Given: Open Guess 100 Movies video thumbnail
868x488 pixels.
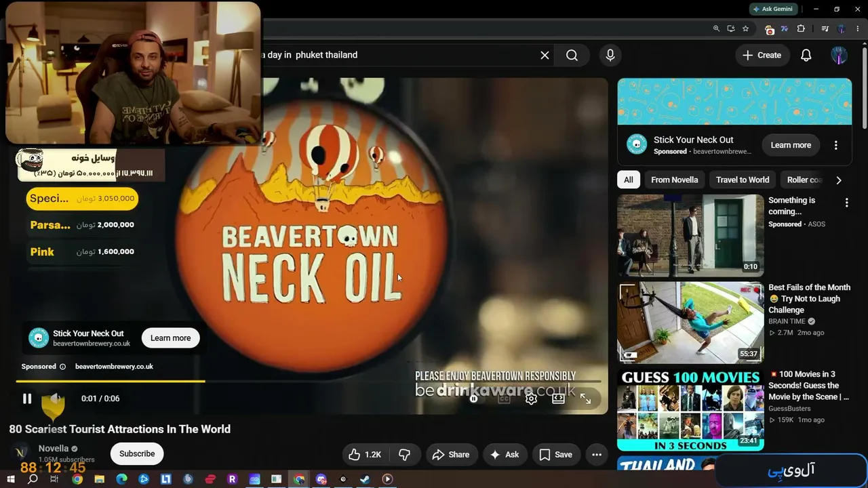Looking at the screenshot, I should coord(690,409).
